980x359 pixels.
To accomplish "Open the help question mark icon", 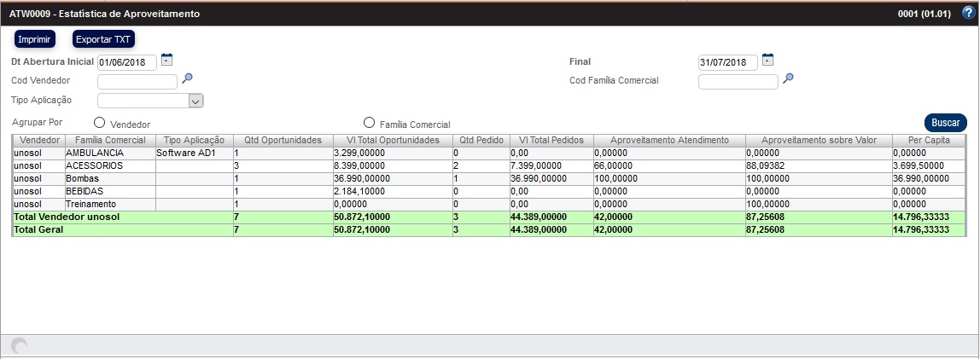I will (967, 13).
